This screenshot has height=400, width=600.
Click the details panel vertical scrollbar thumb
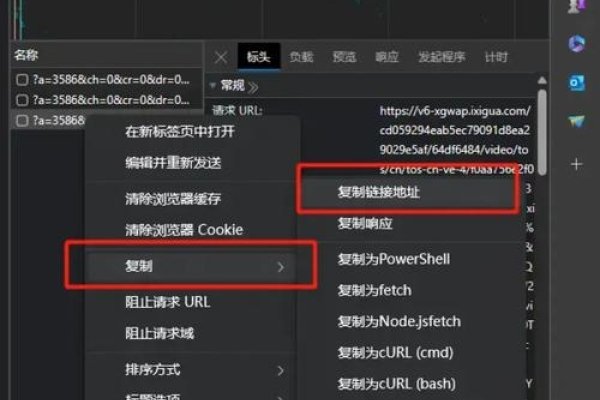point(541,132)
